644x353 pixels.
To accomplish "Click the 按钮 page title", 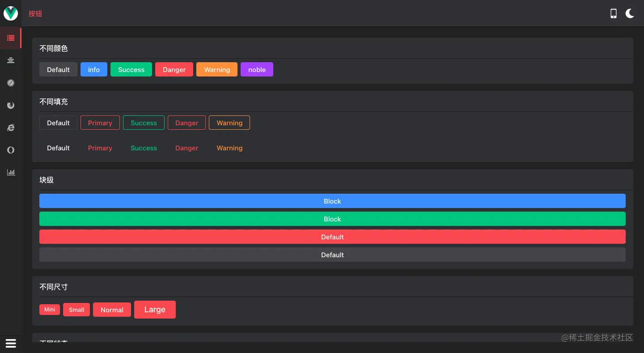I will (x=35, y=13).
